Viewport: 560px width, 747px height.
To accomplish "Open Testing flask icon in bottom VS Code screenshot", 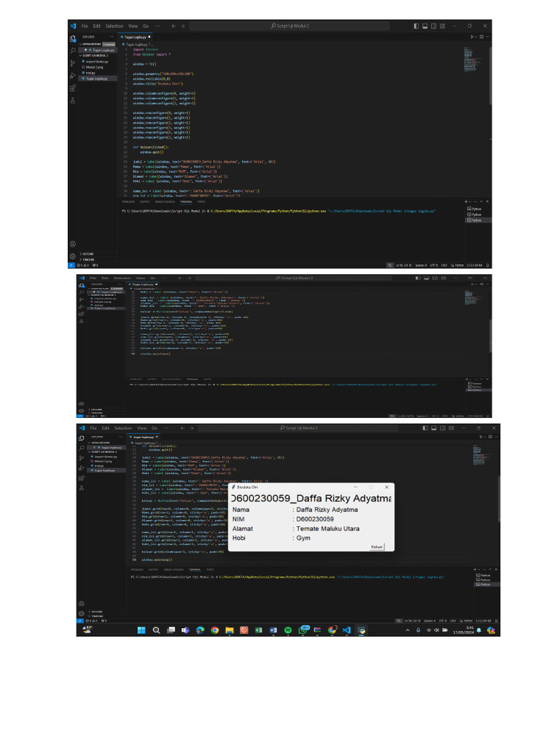I will click(x=82, y=488).
